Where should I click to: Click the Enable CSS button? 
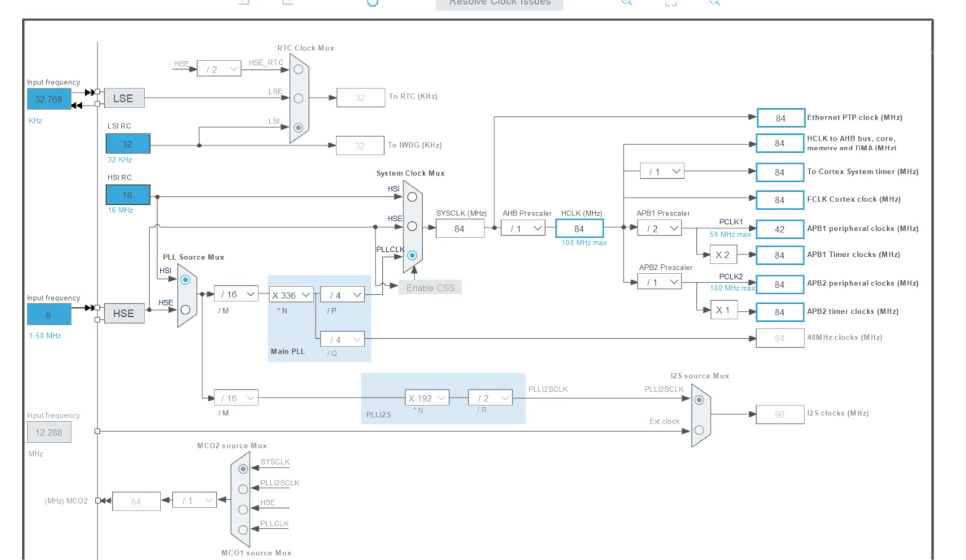(x=430, y=288)
